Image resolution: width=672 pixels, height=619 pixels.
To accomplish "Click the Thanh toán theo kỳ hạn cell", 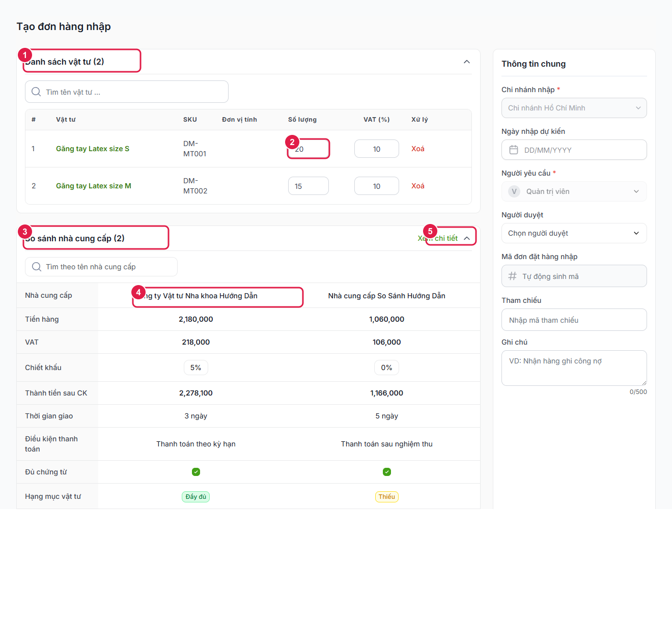I will (196, 444).
